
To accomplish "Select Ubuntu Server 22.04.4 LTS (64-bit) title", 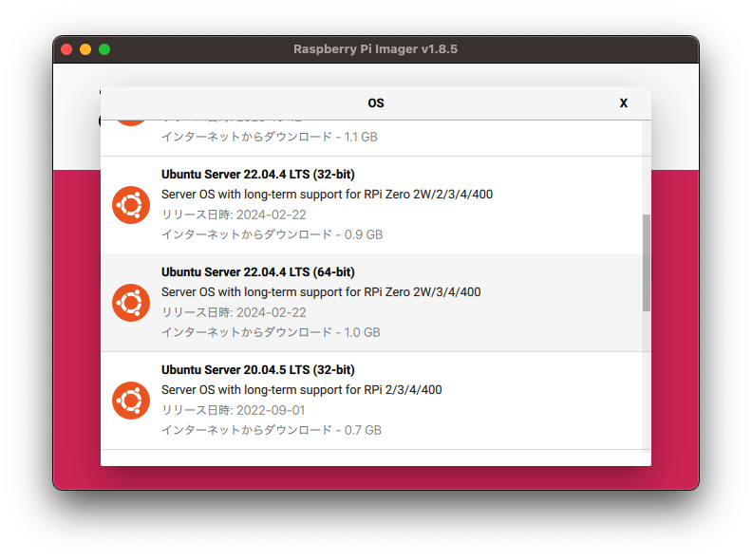I will pos(258,271).
